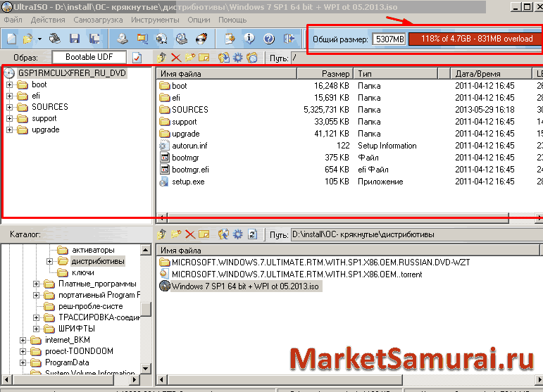543x392 pixels.
Task: Click the Open CD/DVD toolbar icon
Action: 55,39
